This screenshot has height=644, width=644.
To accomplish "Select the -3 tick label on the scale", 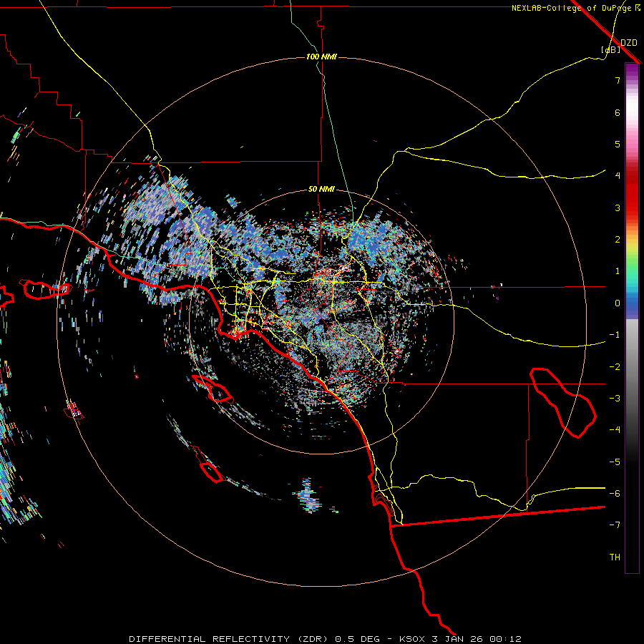I will click(x=615, y=399).
